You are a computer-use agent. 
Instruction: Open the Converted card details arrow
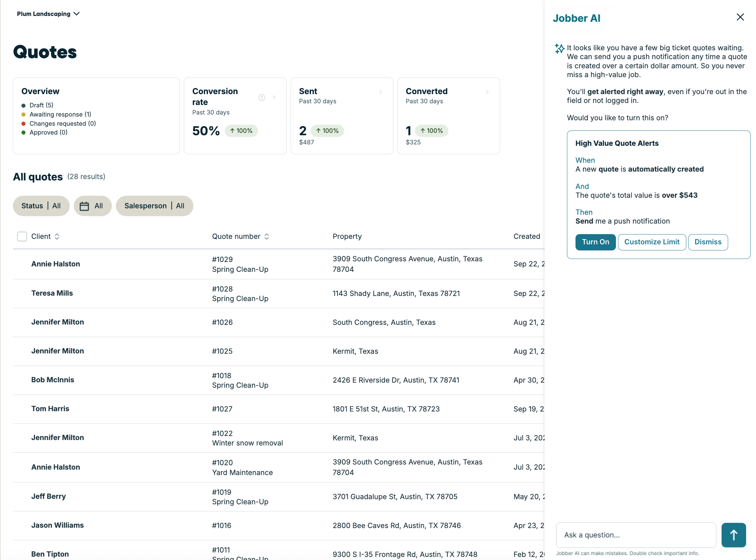click(x=487, y=92)
